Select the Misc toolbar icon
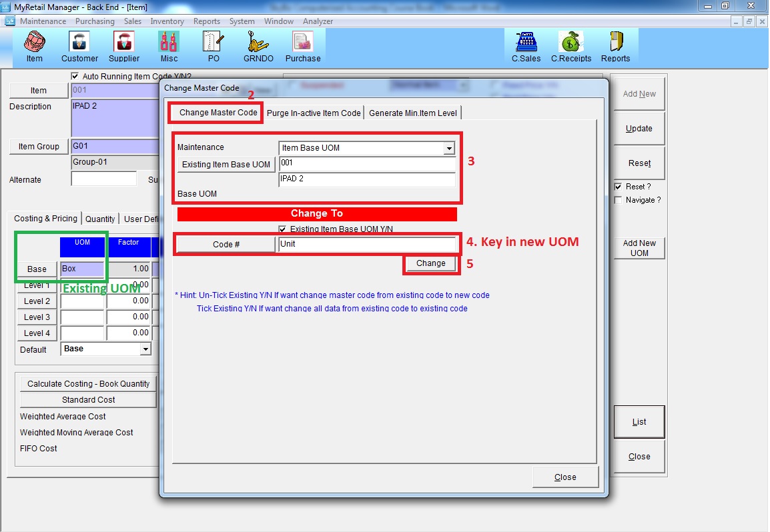Screen dimensions: 770x532 [169, 46]
